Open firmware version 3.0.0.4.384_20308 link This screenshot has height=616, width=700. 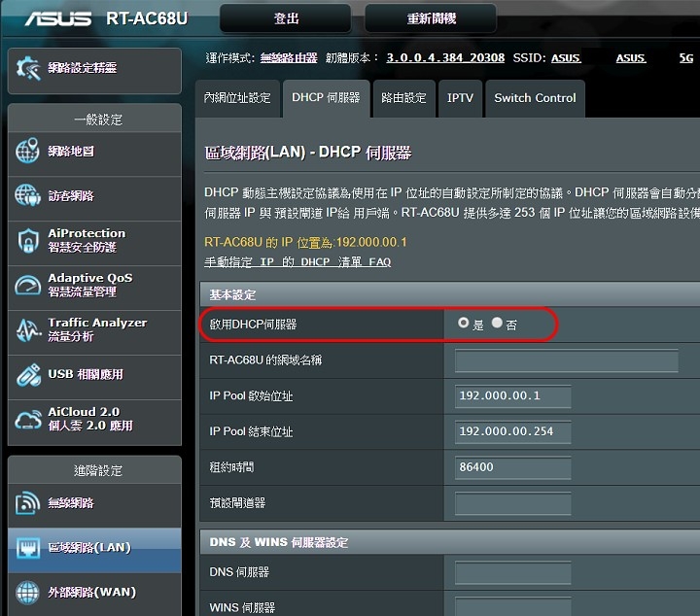[x=445, y=58]
